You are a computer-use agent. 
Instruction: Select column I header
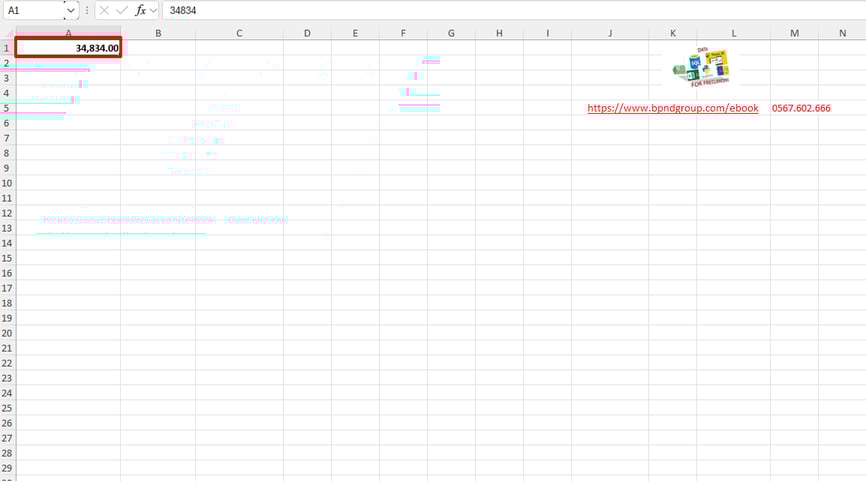click(x=547, y=33)
